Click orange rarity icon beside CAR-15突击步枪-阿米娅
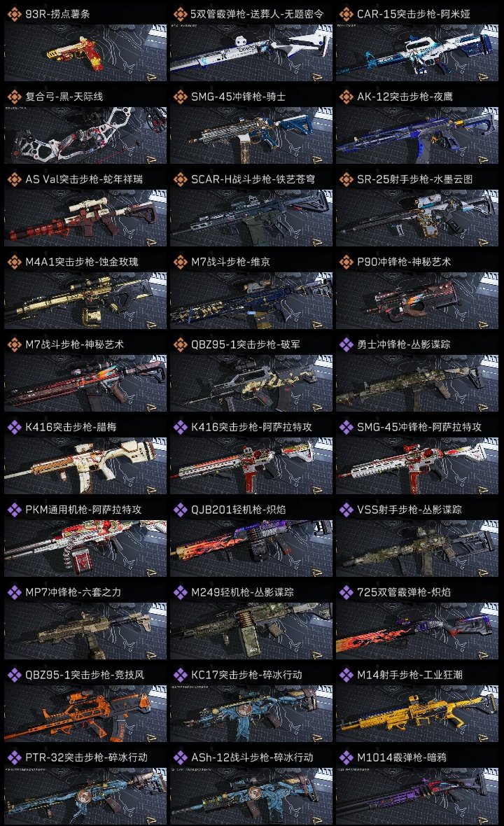This screenshot has width=504, height=826. pos(346,14)
